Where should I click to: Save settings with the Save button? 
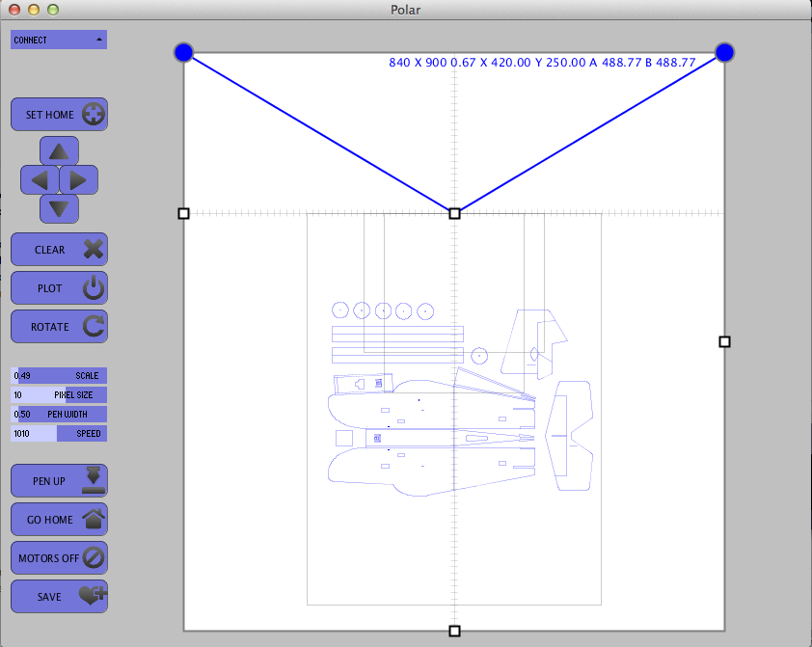(x=59, y=596)
